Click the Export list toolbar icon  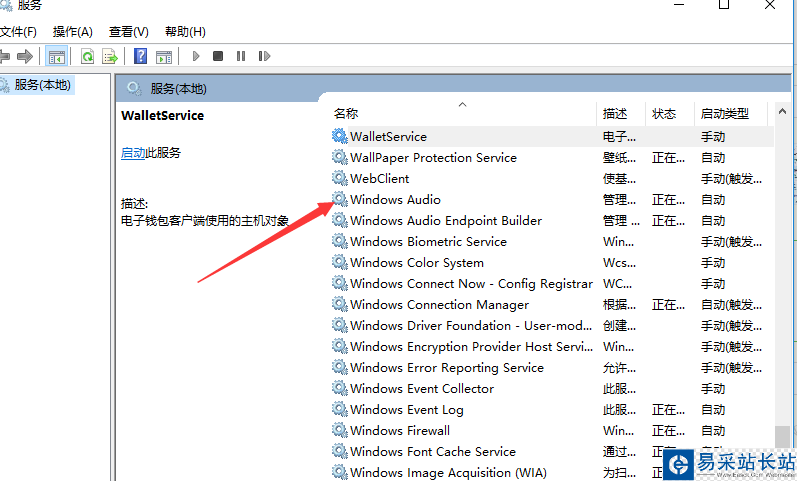pyautogui.click(x=110, y=56)
